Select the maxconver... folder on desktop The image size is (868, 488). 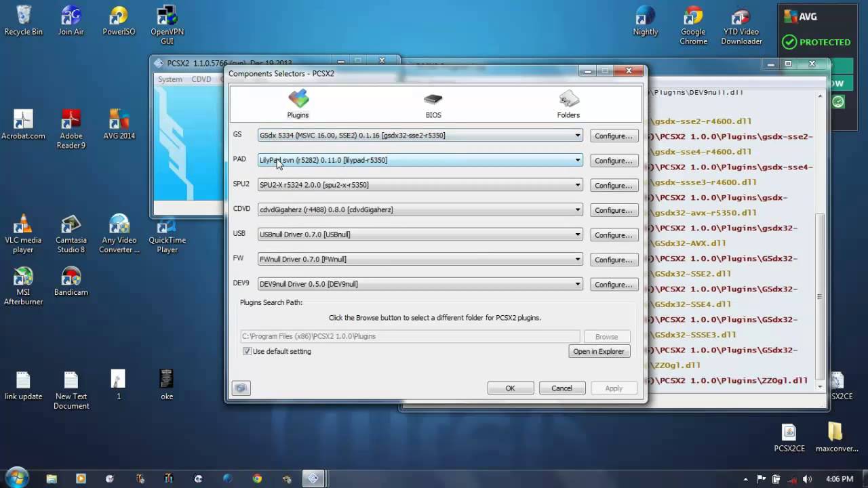pyautogui.click(x=836, y=438)
